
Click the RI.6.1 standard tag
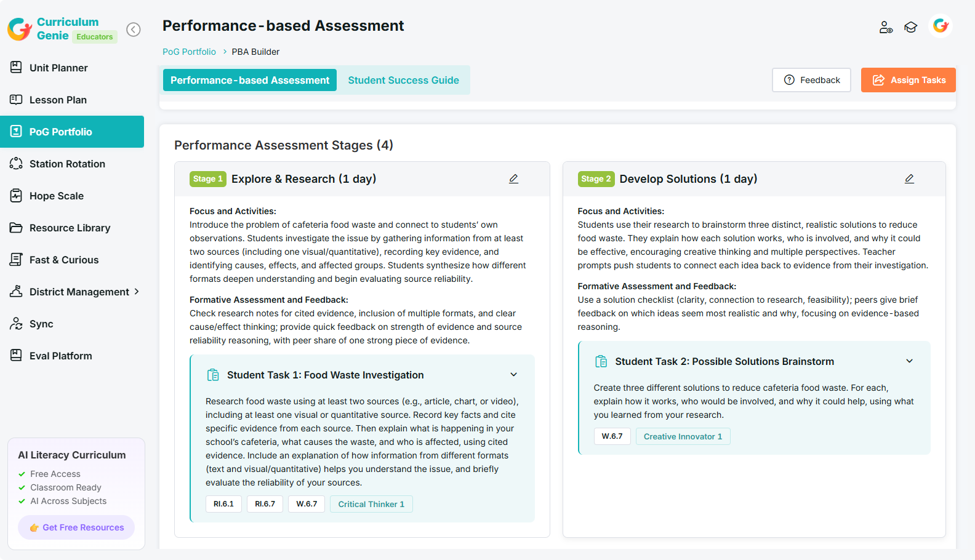223,504
